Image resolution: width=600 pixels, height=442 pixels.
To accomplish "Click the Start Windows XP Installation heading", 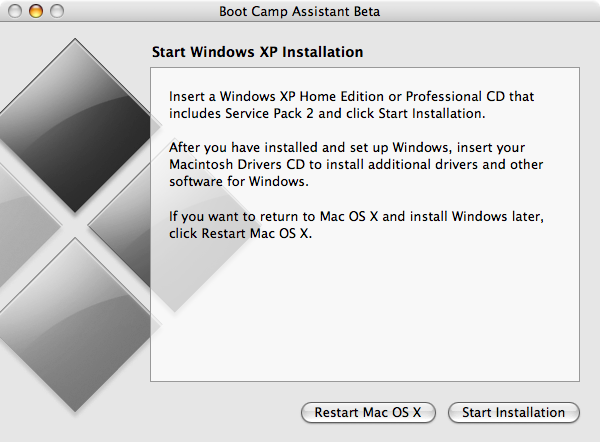I will pos(258,52).
